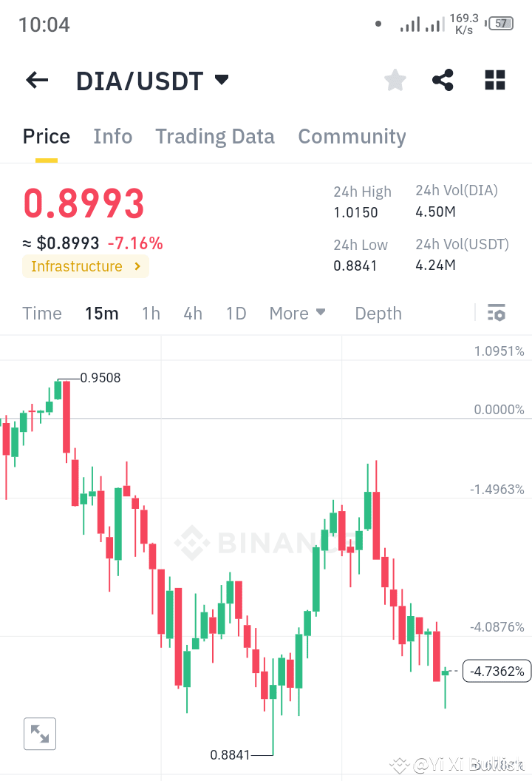
Task: Expand the More timeframe options dropdown
Action: coord(297,314)
